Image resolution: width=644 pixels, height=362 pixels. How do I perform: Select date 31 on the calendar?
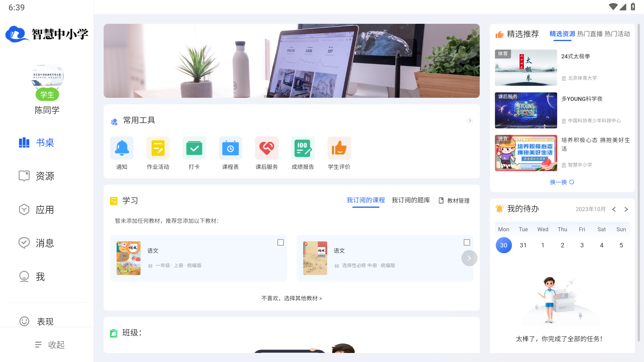click(523, 245)
